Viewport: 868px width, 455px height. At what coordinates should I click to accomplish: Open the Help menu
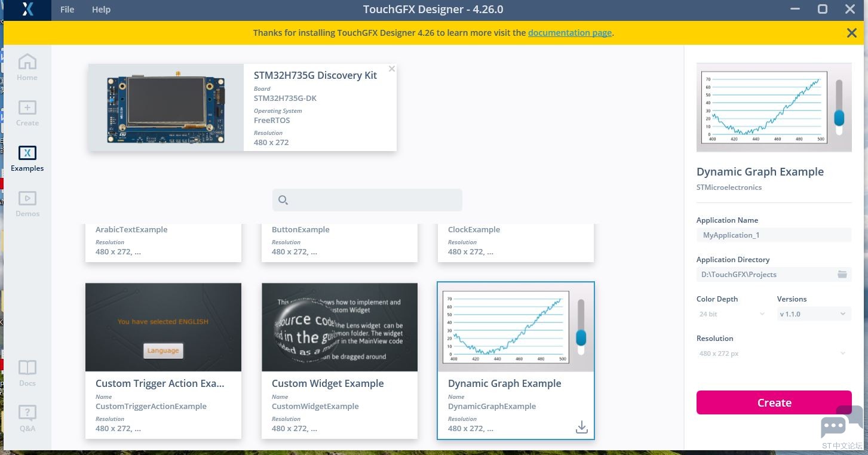[x=101, y=10]
